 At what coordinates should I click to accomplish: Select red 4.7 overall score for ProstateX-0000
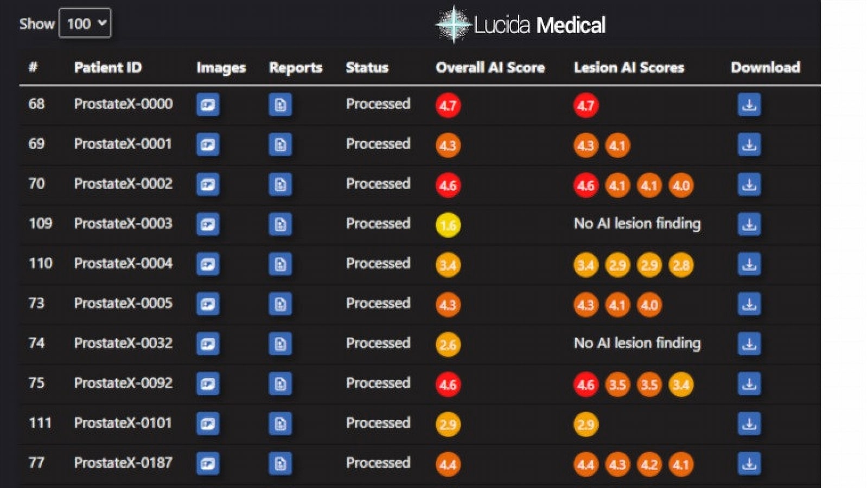[x=448, y=105]
